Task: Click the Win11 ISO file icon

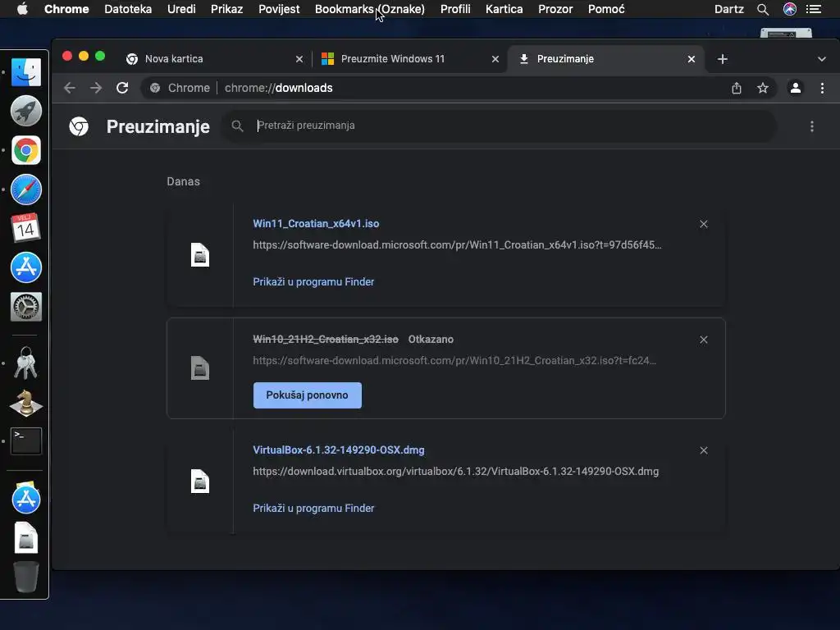Action: coord(200,254)
